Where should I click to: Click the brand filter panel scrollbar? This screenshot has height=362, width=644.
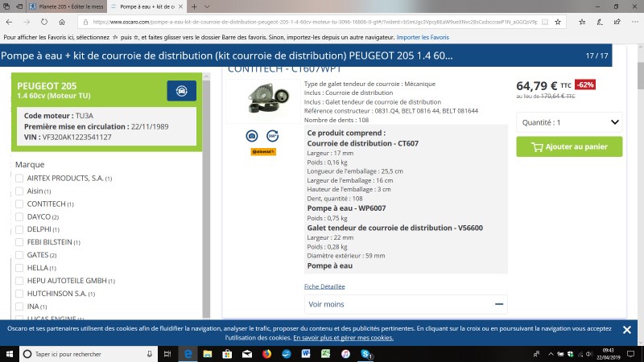click(x=206, y=197)
